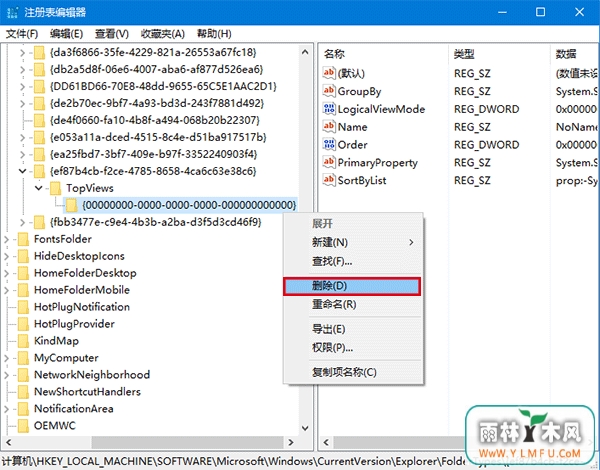Click folder icon of {da3f6866-35fe-4229-821a-26553a67fc18}
This screenshot has width=600, height=470.
(x=39, y=52)
